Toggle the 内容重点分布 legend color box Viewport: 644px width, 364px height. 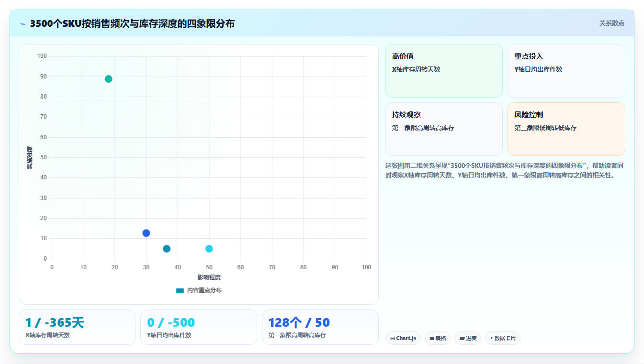point(180,290)
